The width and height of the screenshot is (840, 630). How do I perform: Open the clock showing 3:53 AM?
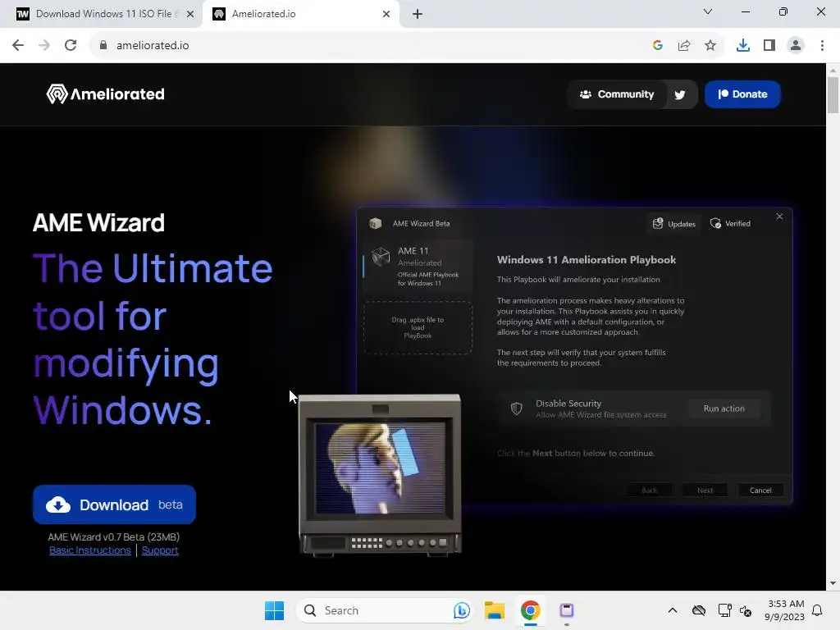click(785, 610)
